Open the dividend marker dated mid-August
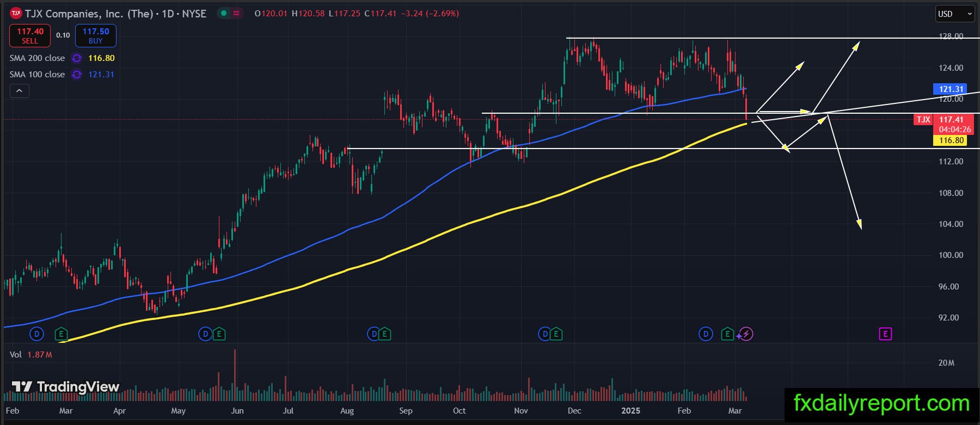980x425 pixels. (x=373, y=334)
